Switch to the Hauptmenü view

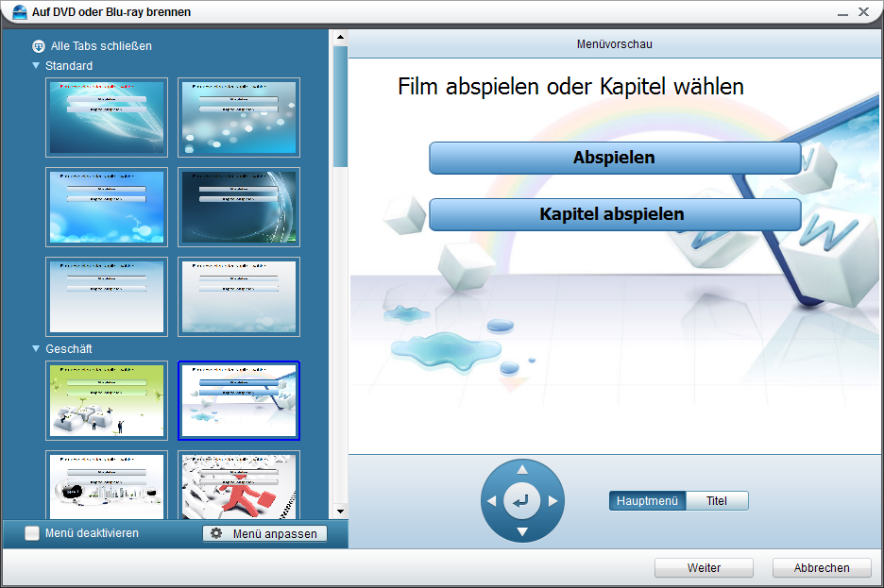[647, 501]
